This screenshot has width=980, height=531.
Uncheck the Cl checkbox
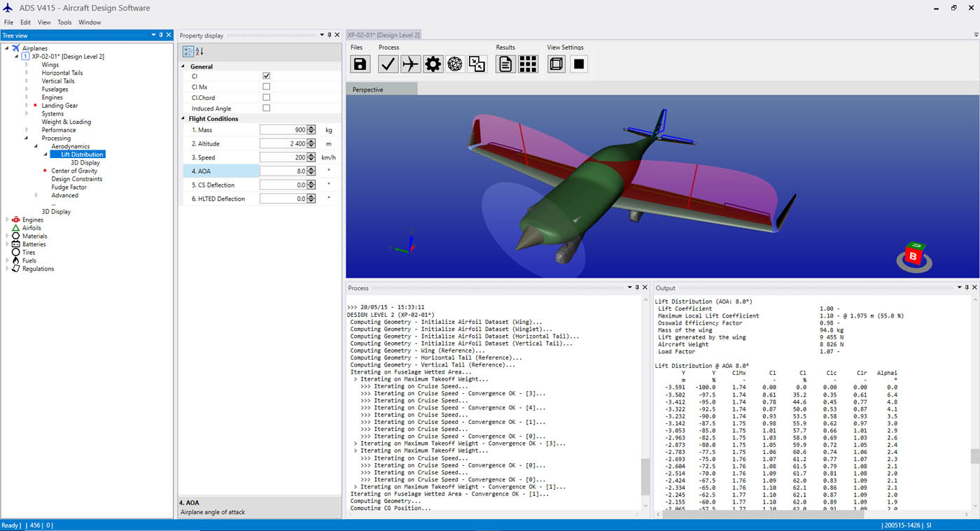266,76
